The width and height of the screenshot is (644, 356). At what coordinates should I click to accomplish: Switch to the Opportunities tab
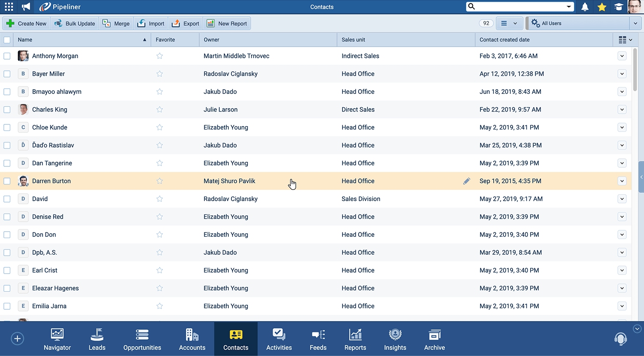tap(142, 339)
